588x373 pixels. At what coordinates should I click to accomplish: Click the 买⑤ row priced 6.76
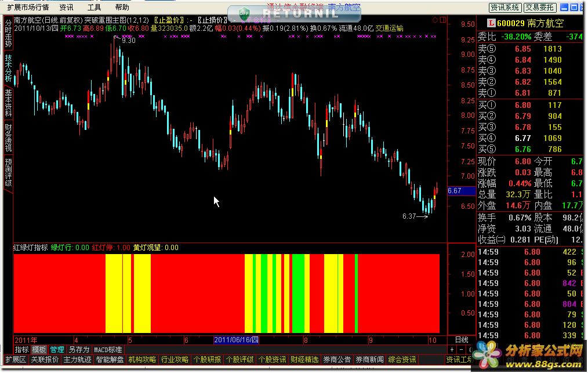pos(530,149)
